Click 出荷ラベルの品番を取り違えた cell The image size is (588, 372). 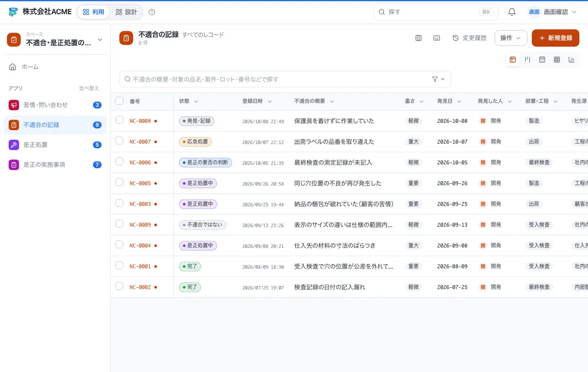click(334, 142)
